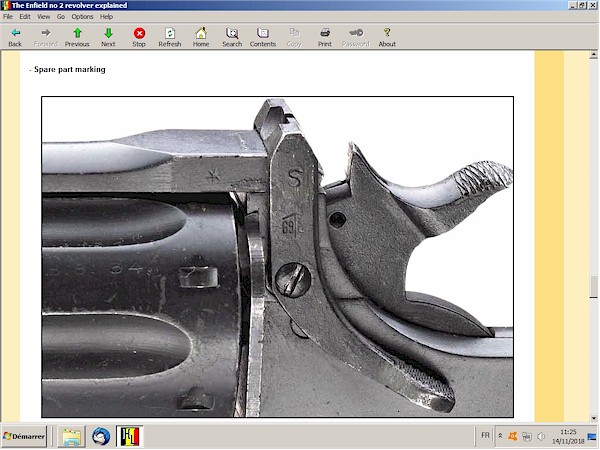Viewport: 600px width, 450px height.
Task: Click the show desktop tray icon
Action: [x=592, y=436]
